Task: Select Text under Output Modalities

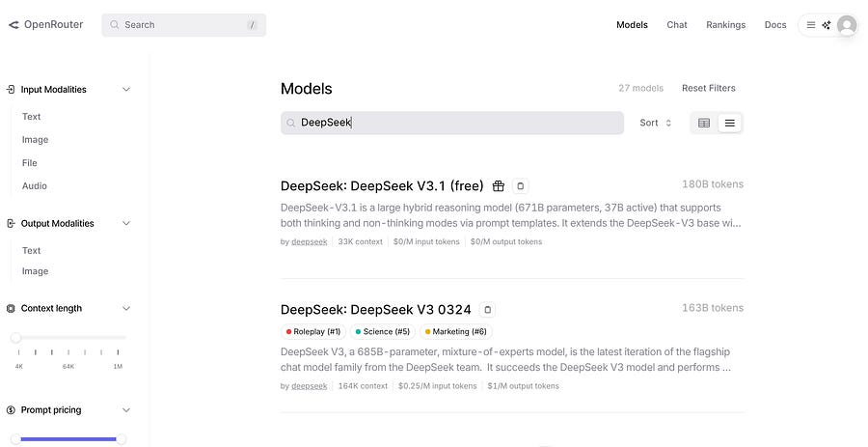Action: 32,251
